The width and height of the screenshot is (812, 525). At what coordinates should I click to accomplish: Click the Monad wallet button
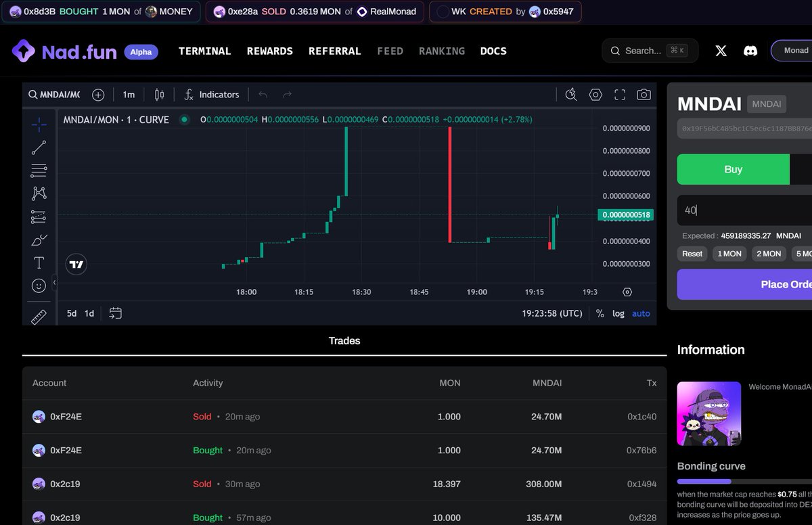(x=792, y=51)
